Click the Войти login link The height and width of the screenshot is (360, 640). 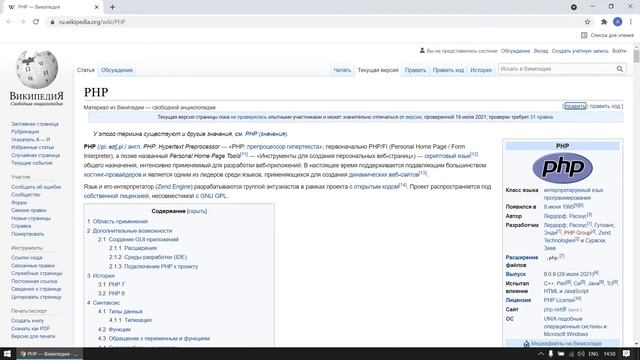click(619, 51)
